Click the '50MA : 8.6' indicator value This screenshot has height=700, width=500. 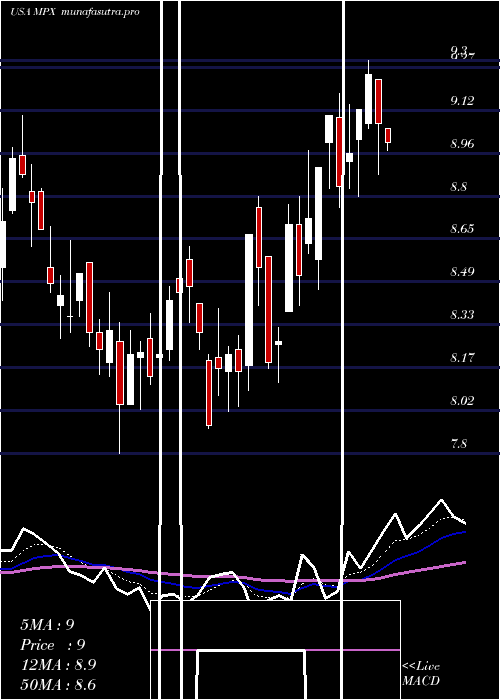pyautogui.click(x=58, y=685)
